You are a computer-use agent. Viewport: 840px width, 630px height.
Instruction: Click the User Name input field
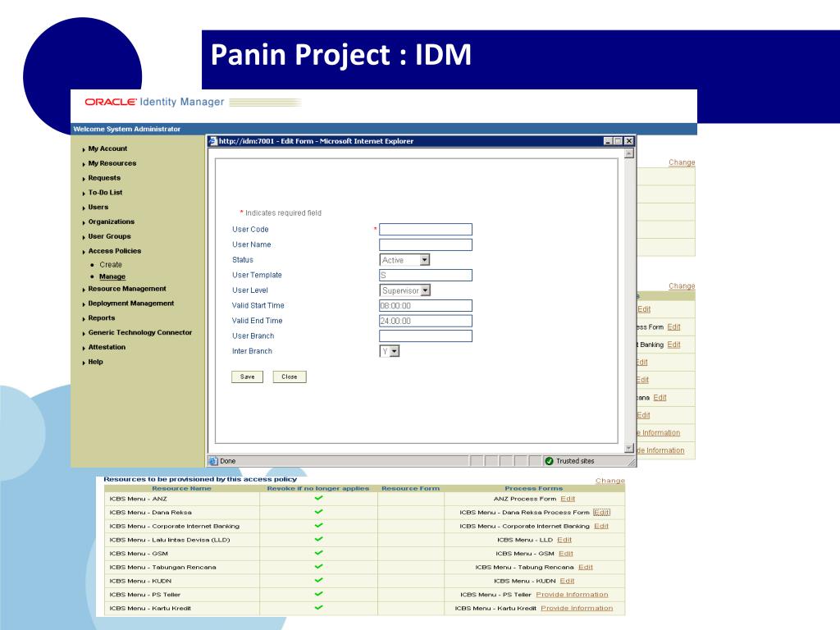tap(426, 244)
